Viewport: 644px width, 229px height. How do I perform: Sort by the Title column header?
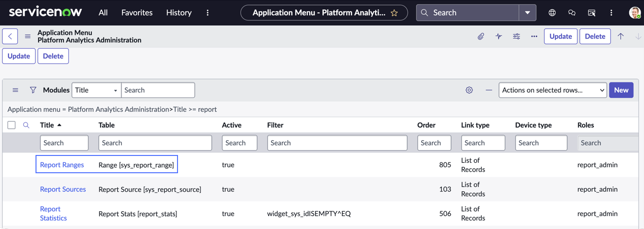pyautogui.click(x=47, y=125)
